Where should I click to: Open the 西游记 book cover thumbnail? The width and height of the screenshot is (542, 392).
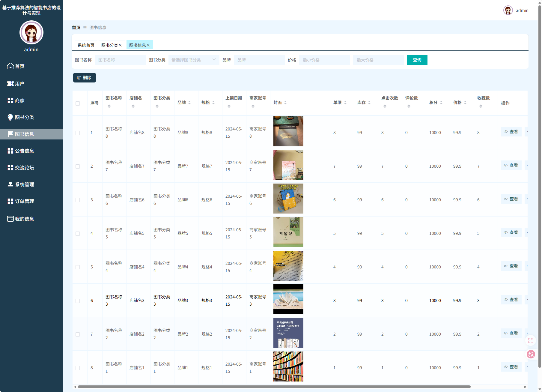coord(288,232)
